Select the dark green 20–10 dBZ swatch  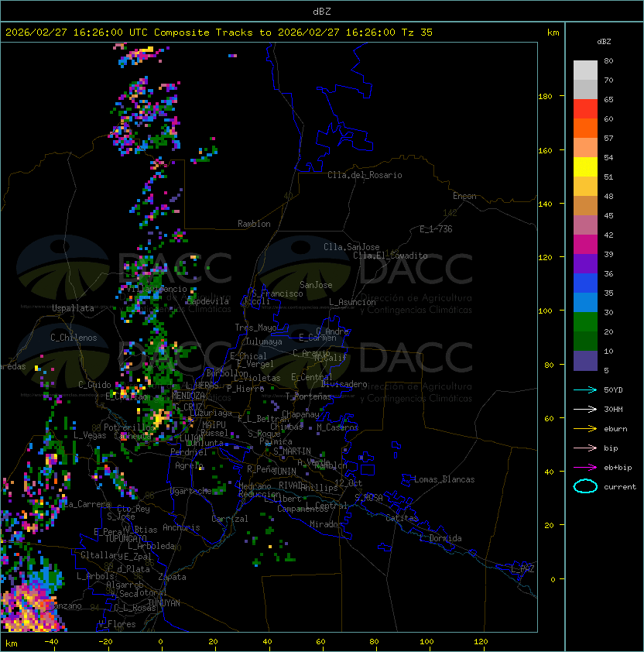pyautogui.click(x=585, y=341)
